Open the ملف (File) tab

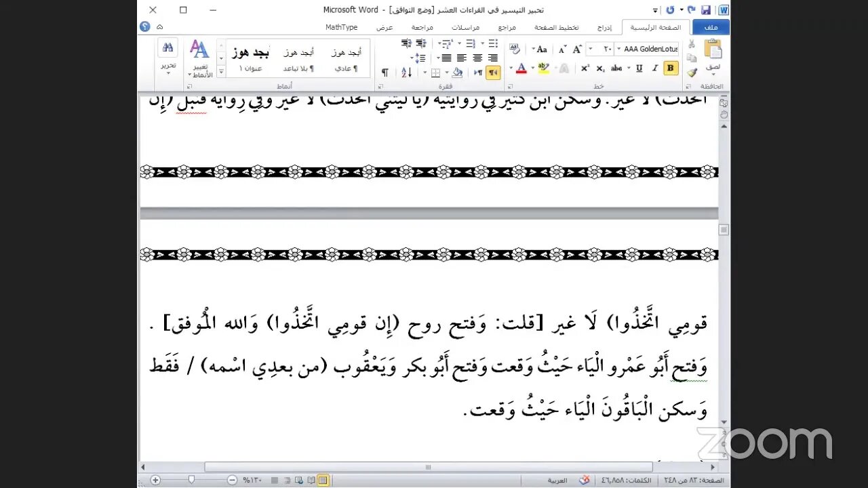[x=711, y=27]
